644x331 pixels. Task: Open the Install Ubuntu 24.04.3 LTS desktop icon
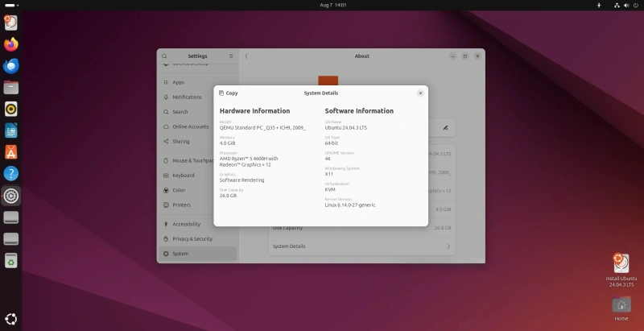pyautogui.click(x=621, y=271)
